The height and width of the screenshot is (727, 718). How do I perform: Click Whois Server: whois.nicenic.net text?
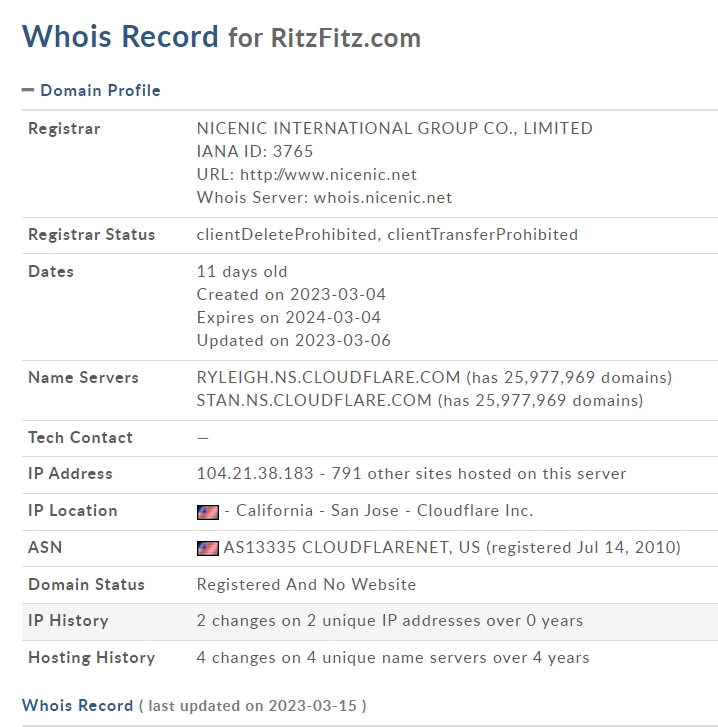pyautogui.click(x=324, y=198)
